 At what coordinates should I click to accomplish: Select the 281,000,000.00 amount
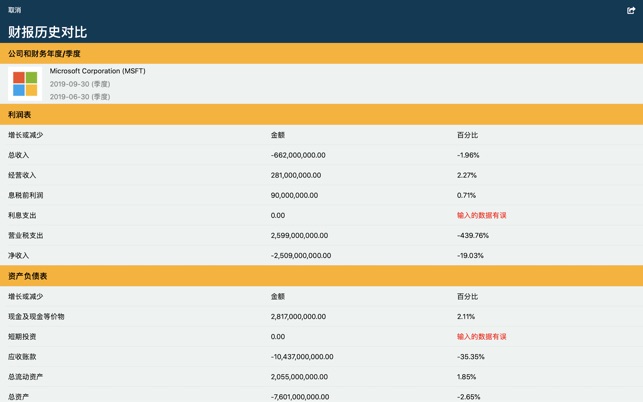pyautogui.click(x=296, y=175)
